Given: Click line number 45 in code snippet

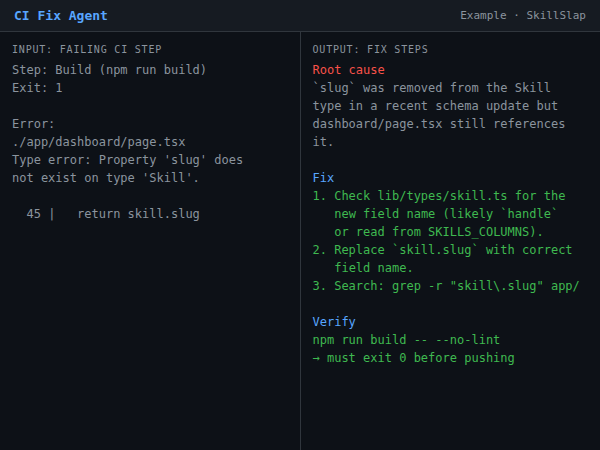Looking at the screenshot, I should (x=34, y=214).
